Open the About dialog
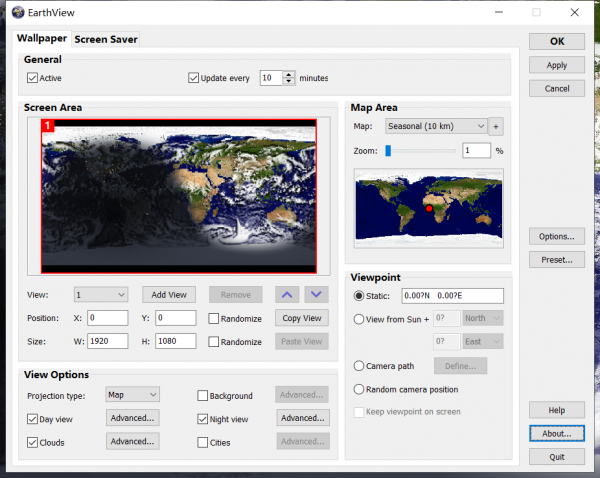This screenshot has width=600, height=478. click(557, 434)
